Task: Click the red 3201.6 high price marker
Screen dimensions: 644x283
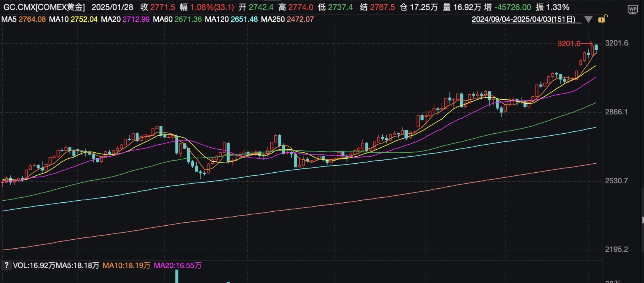Action: coord(569,44)
